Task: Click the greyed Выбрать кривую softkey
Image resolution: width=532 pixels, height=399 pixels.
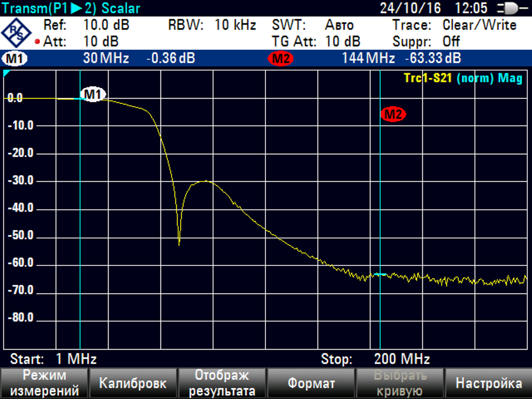Action: (x=400, y=383)
